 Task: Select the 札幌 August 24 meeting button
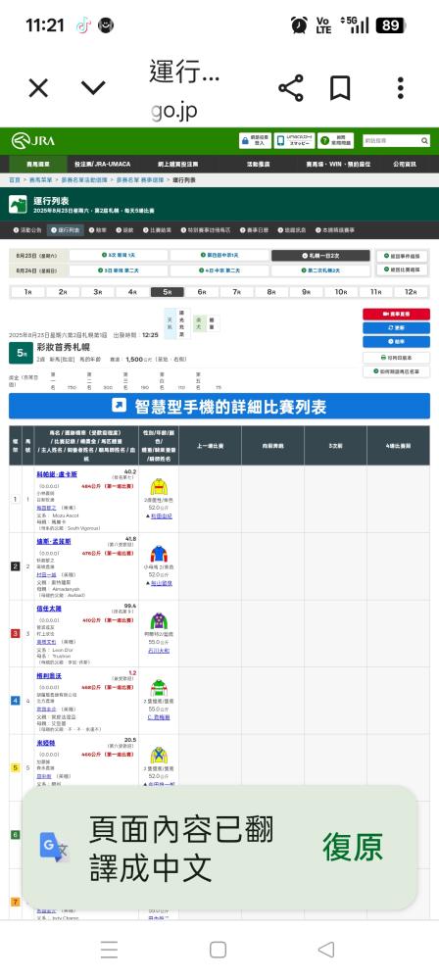point(320,270)
